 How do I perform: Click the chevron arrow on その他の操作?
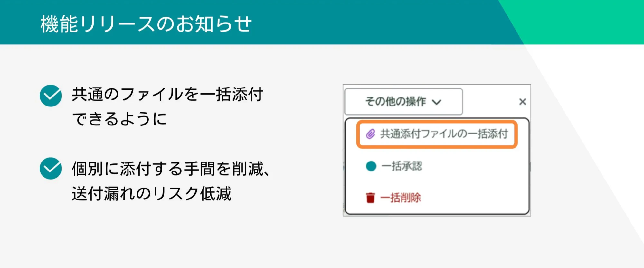437,102
